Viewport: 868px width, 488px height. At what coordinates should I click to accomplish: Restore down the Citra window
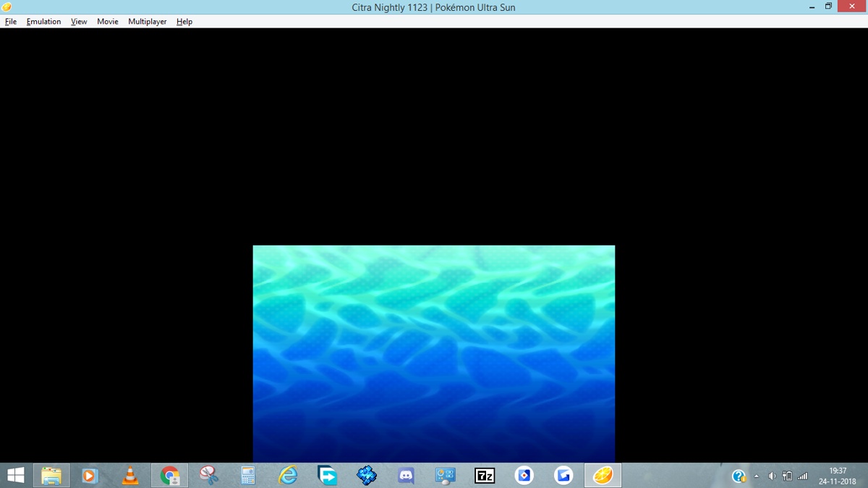pyautogui.click(x=829, y=7)
